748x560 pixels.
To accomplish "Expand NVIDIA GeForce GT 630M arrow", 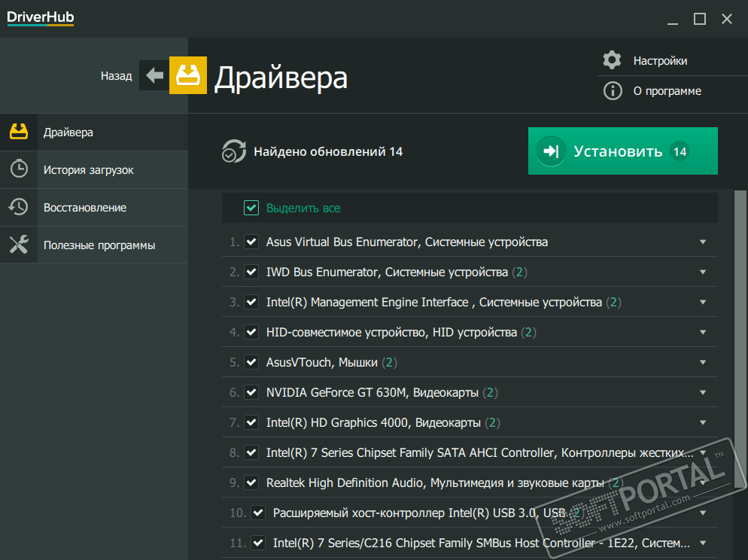I will pos(703,392).
